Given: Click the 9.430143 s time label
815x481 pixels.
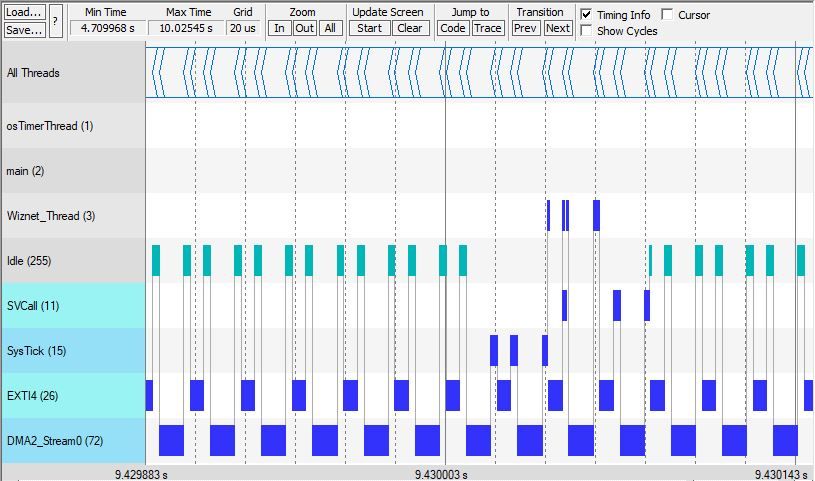Looking at the screenshot, I should pyautogui.click(x=781, y=474).
